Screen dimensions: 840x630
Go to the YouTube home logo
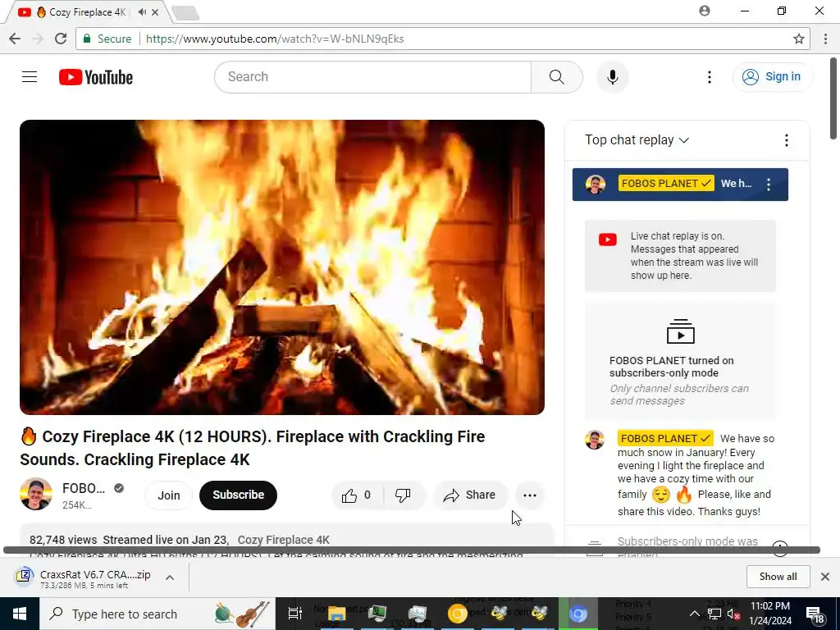coord(96,77)
